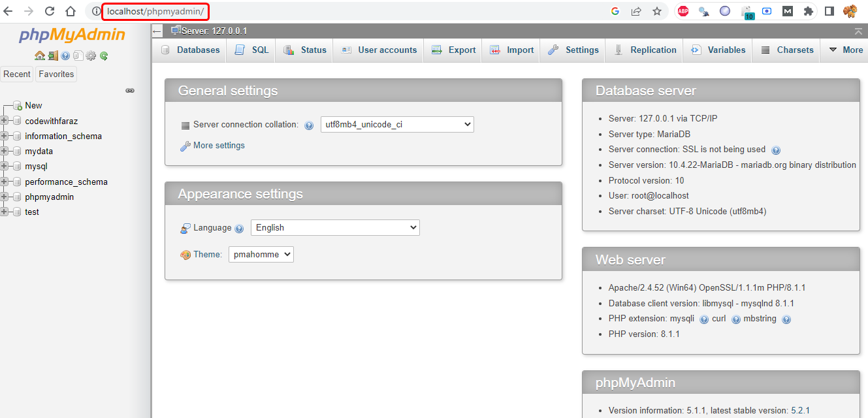This screenshot has width=868, height=418.
Task: Expand the phpmyadmin database node
Action: pos(5,197)
